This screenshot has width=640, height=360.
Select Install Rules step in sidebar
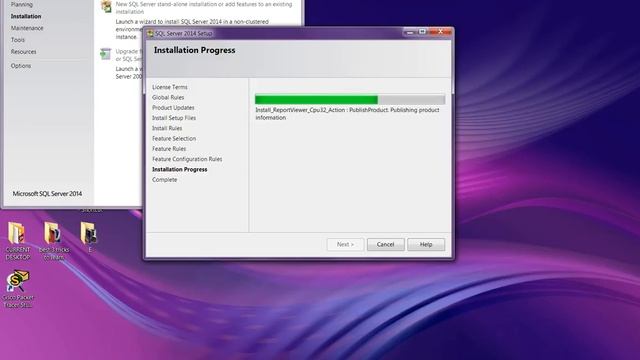[167, 128]
